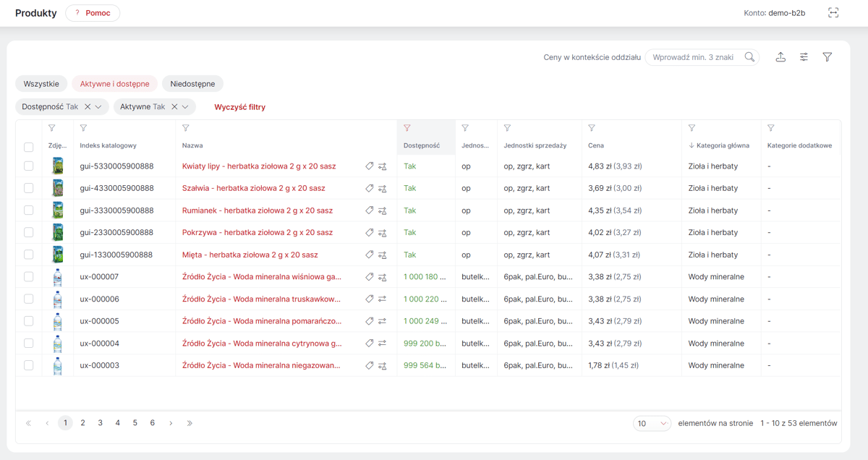
Task: Sort by the Cena column header
Action: pos(596,145)
